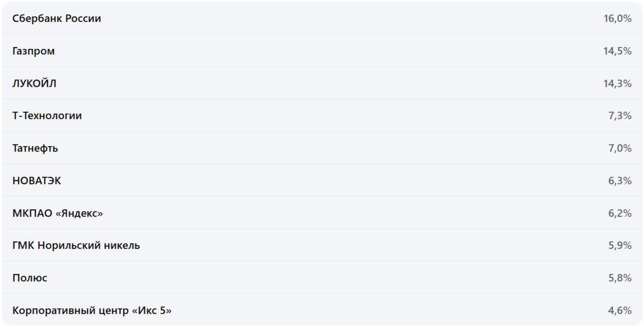Screen dimensions: 644x326
Task: Click the 7,0% Татнефть share
Action: [620, 148]
